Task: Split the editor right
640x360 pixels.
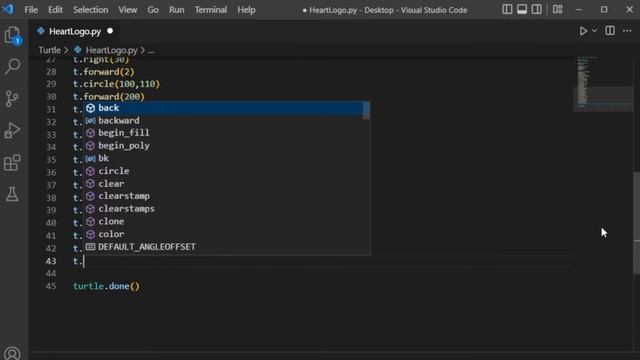Action: [x=610, y=31]
